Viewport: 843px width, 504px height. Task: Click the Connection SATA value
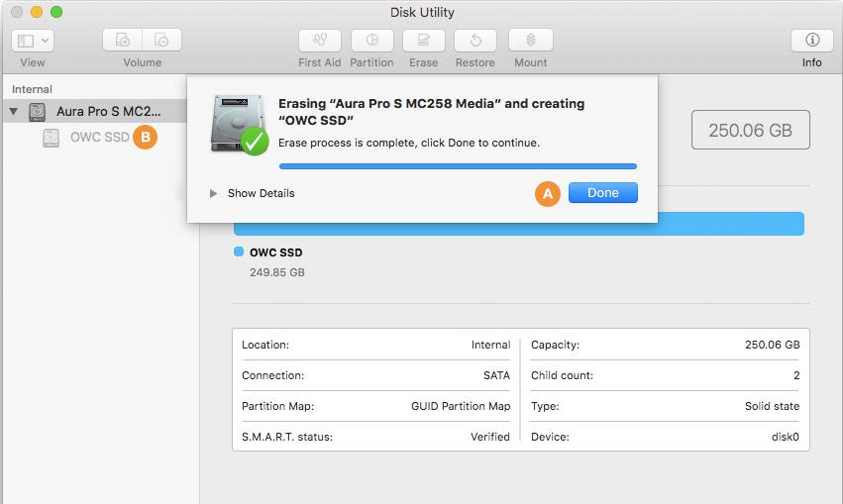click(496, 375)
